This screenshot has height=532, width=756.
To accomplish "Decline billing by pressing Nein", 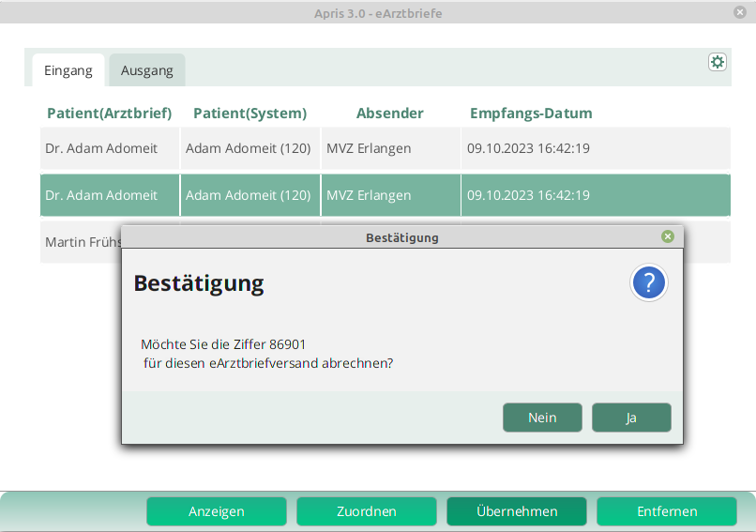I will click(x=542, y=418).
